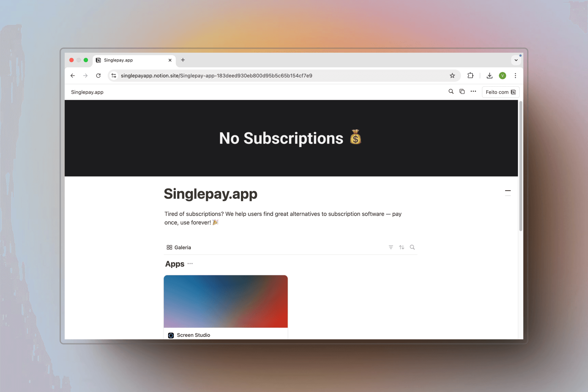Click the Screen Studio app thumbnail
588x392 pixels.
[x=226, y=302]
